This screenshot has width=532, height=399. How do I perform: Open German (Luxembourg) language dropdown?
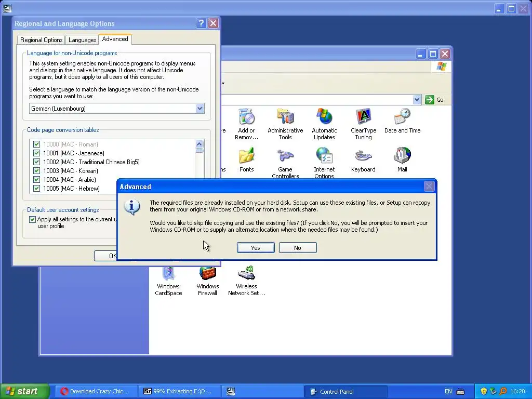(200, 109)
